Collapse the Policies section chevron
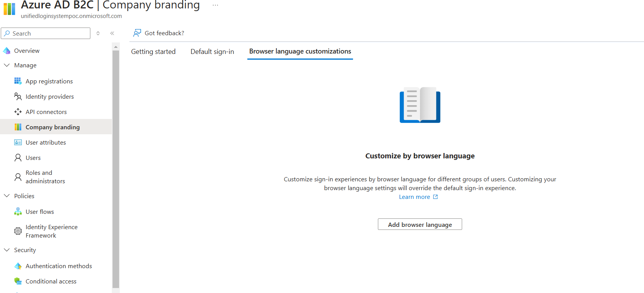Image resolution: width=644 pixels, height=293 pixels. tap(7, 195)
